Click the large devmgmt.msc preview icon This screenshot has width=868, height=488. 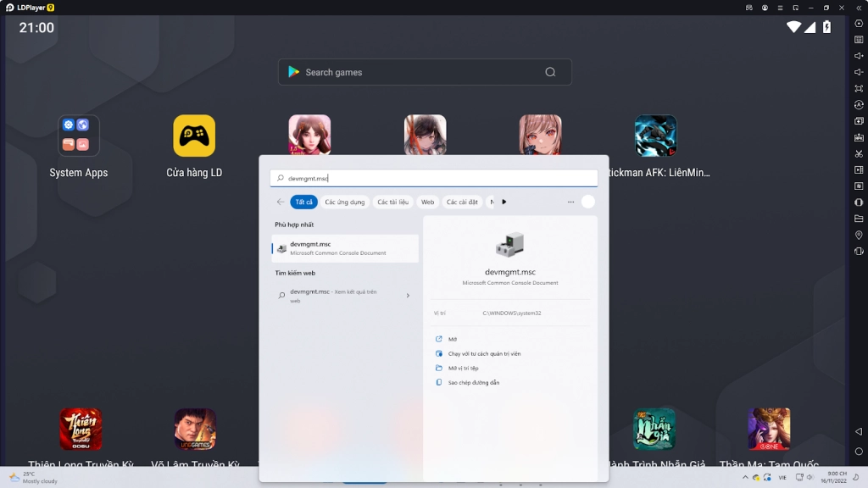509,245
